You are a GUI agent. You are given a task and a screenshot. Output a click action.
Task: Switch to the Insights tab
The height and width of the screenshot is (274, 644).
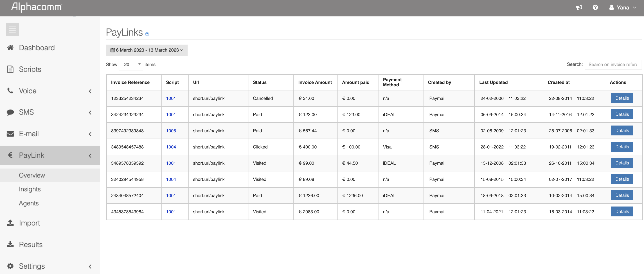point(29,189)
